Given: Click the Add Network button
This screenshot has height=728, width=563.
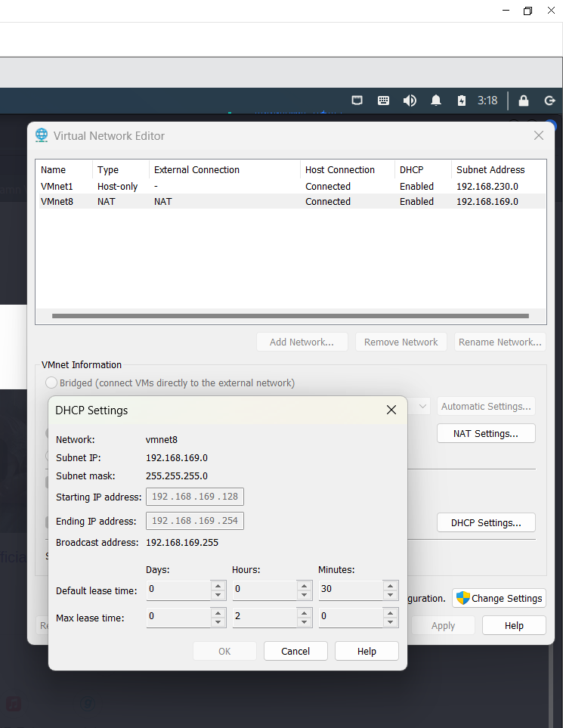Looking at the screenshot, I should (302, 342).
